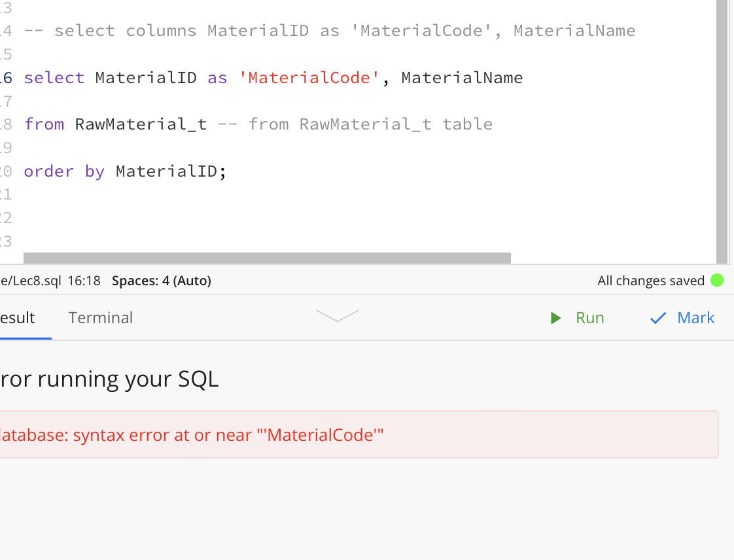Select the Result tab

click(x=18, y=318)
